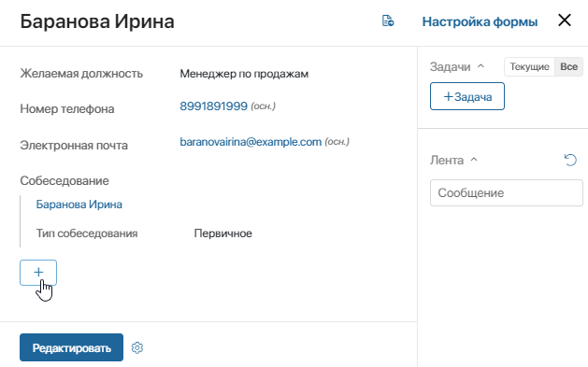Open email baranovairina@example.com
Image resolution: width=588 pixels, height=367 pixels.
(251, 142)
